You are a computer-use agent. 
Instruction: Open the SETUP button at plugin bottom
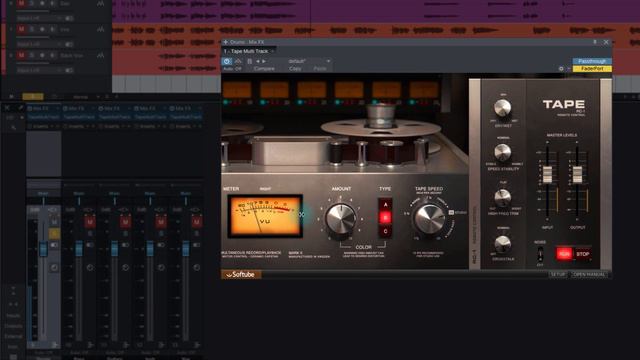pos(558,274)
